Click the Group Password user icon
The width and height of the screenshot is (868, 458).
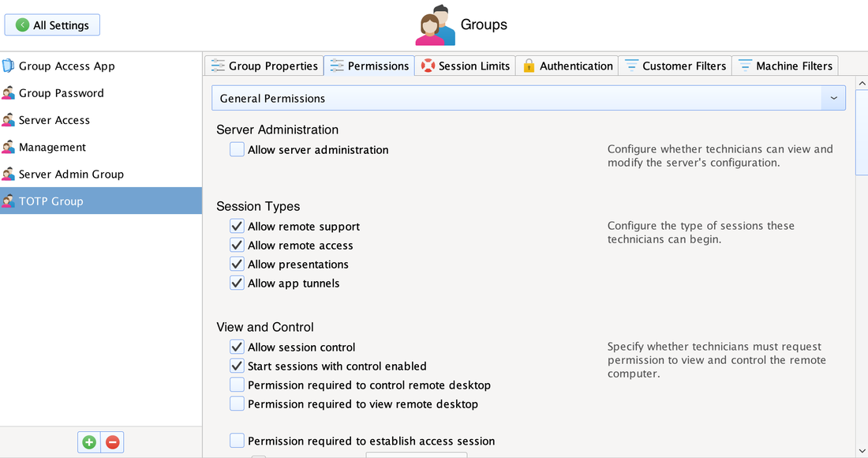point(8,93)
